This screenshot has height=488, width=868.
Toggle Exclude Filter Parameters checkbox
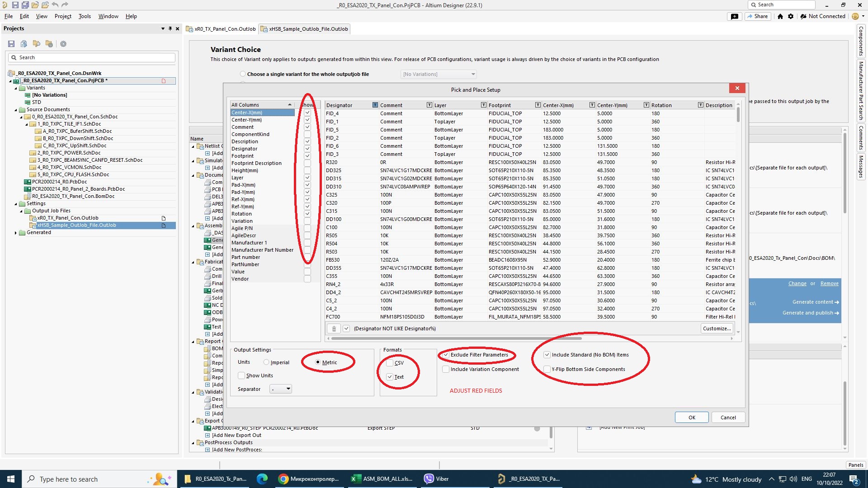446,355
